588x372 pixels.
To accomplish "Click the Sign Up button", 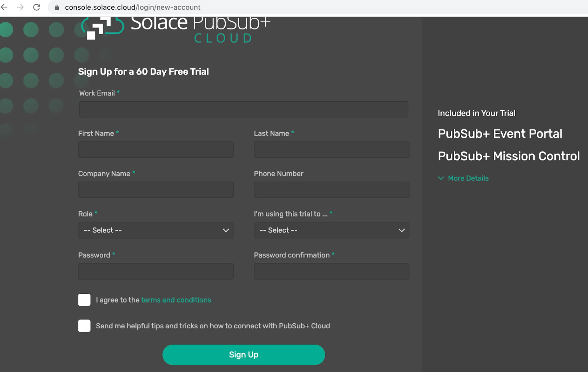I will click(244, 355).
